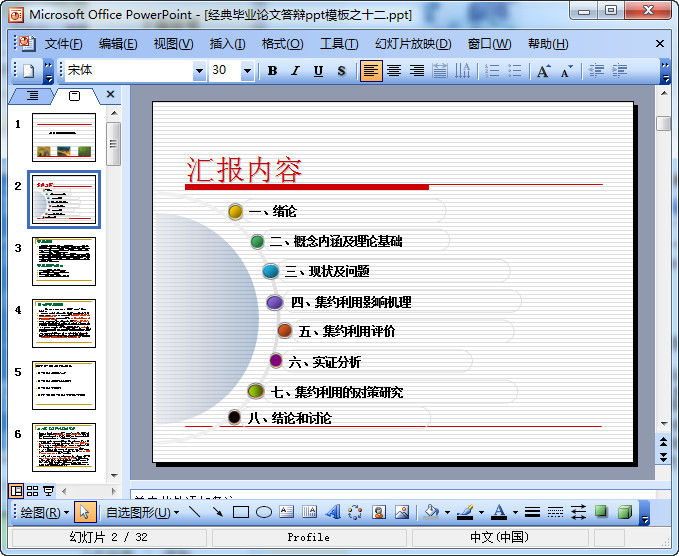Open the 文件(F) menu
The width and height of the screenshot is (679, 556).
click(63, 44)
